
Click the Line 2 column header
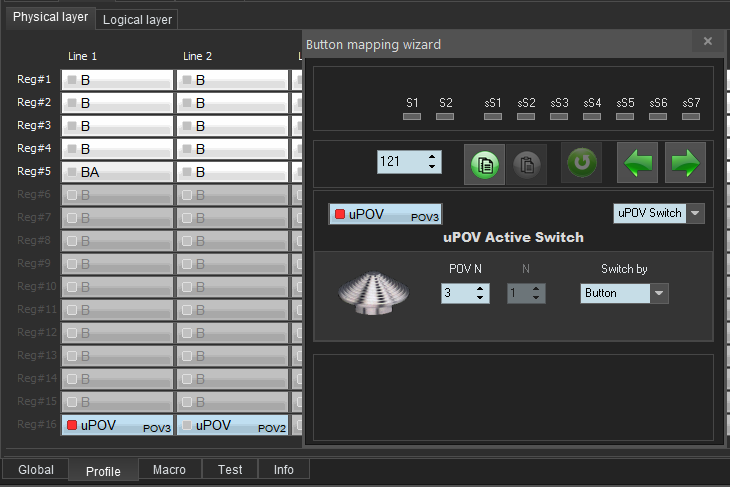click(197, 56)
